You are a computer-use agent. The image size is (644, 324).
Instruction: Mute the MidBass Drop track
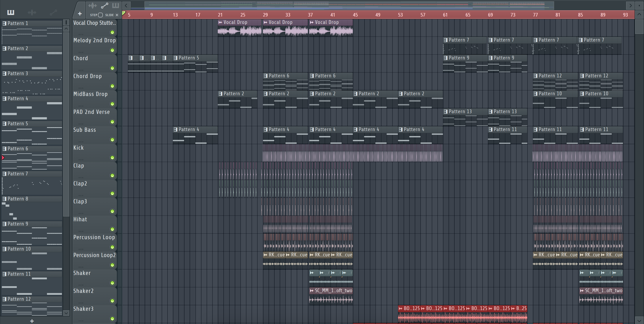[x=112, y=104]
